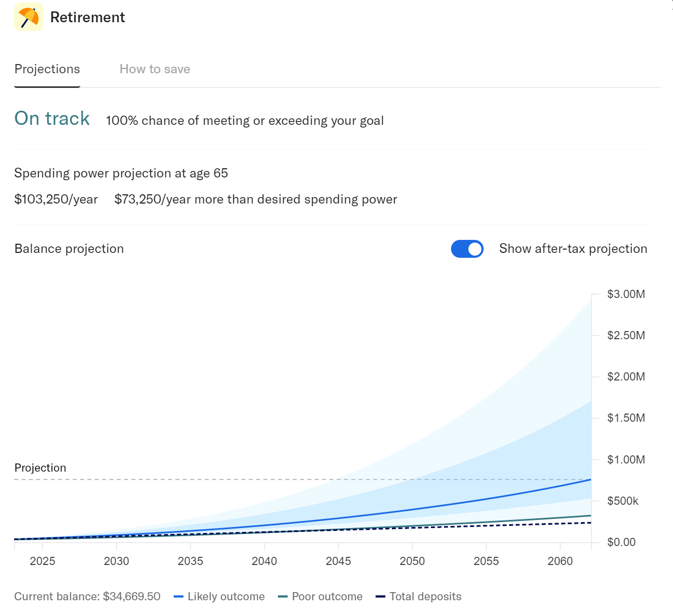The image size is (673, 616).
Task: Click the Projection label above the chart
Action: [x=40, y=467]
